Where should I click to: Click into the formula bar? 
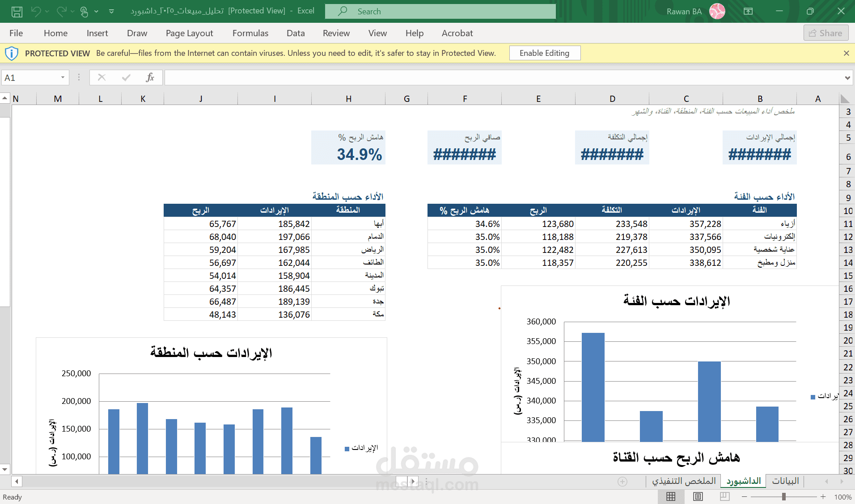pos(503,78)
